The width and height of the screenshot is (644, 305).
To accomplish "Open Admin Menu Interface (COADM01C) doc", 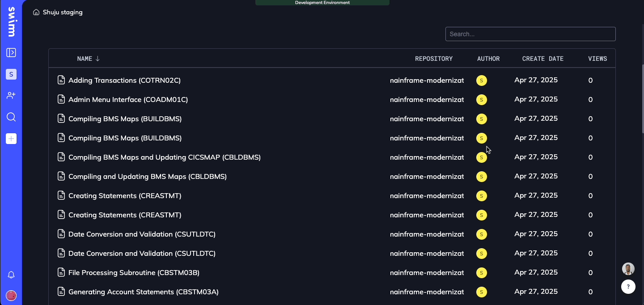I will [128, 100].
